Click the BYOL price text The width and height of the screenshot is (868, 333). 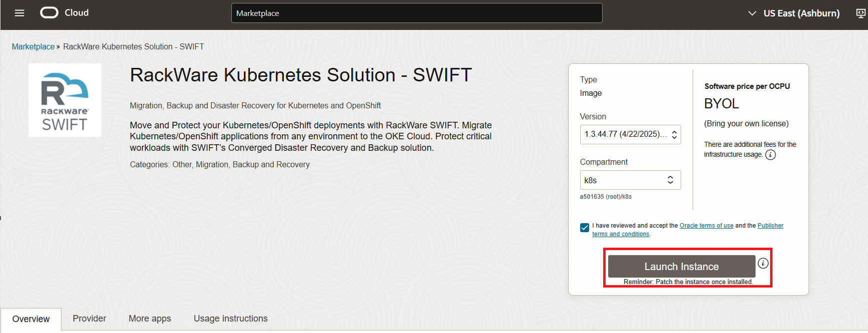(721, 104)
